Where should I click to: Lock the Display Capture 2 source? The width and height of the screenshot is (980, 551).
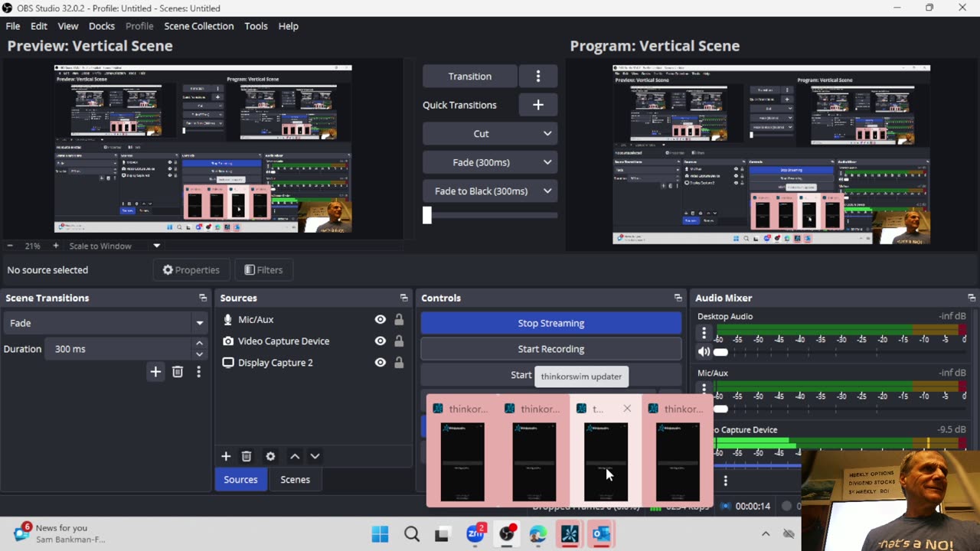(x=399, y=363)
